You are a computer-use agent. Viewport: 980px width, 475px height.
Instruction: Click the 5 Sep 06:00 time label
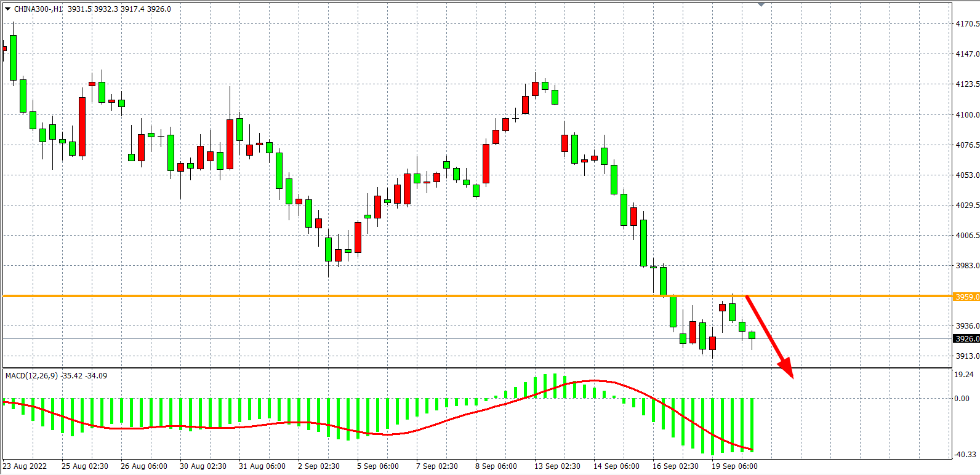pyautogui.click(x=378, y=466)
